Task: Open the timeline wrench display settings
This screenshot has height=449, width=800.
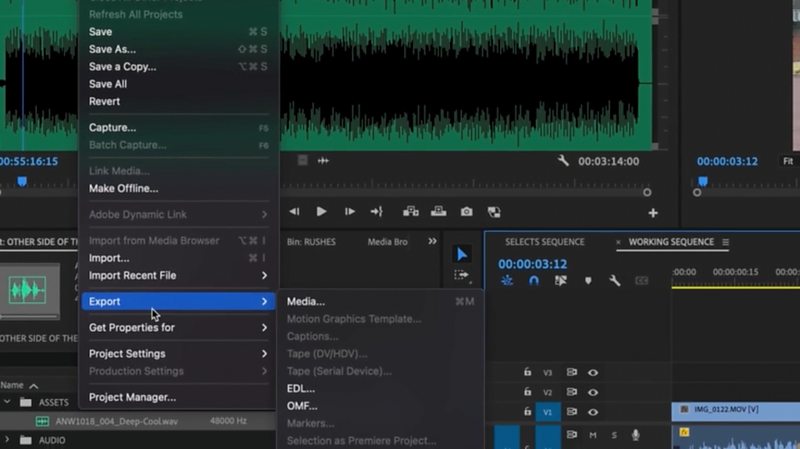Action: (615, 281)
